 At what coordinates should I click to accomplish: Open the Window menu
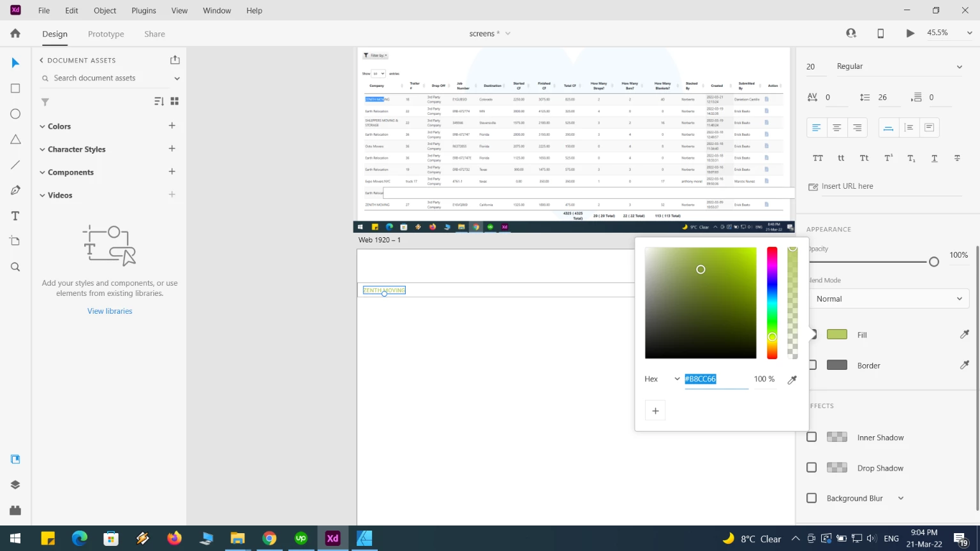click(x=217, y=10)
